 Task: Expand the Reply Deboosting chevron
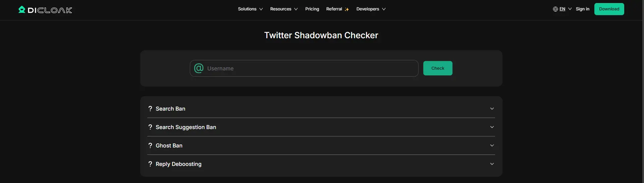click(492, 164)
